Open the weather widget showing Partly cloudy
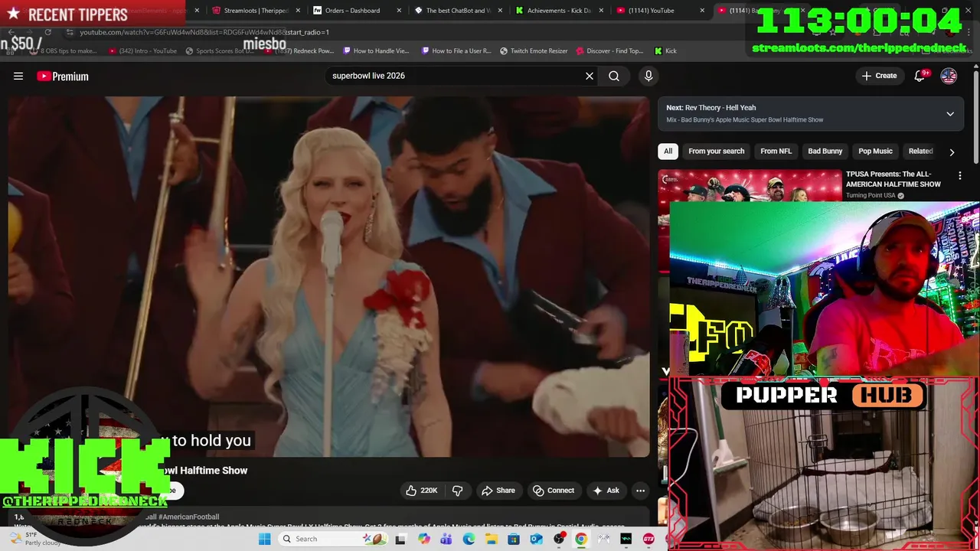This screenshot has height=551, width=980. (x=34, y=539)
